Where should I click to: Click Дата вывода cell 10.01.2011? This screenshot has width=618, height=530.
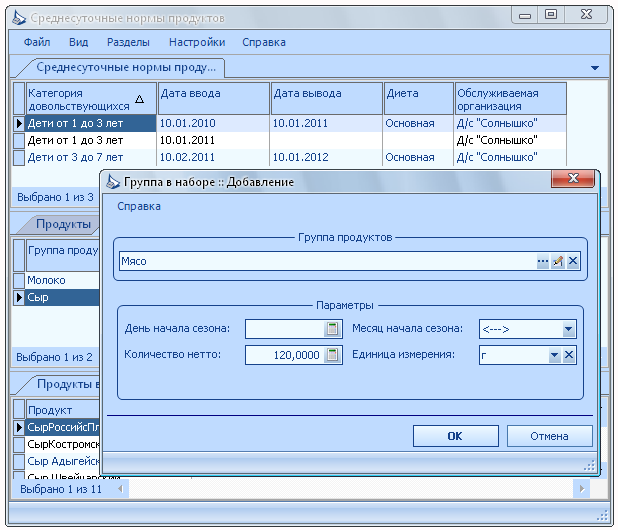click(x=326, y=123)
